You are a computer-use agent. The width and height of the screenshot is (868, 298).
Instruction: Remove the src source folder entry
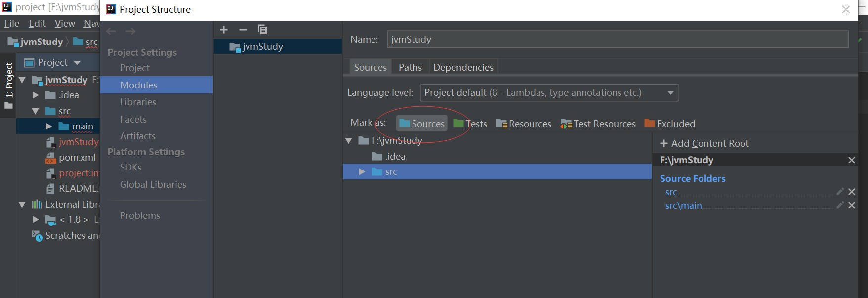click(851, 192)
